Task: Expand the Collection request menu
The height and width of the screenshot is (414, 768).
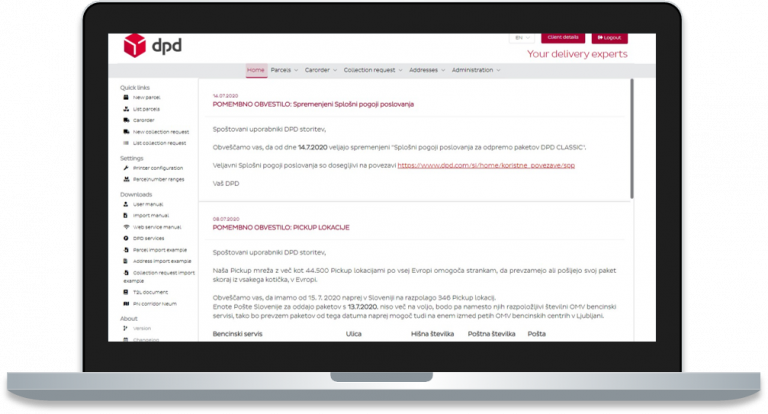Action: pos(373,70)
